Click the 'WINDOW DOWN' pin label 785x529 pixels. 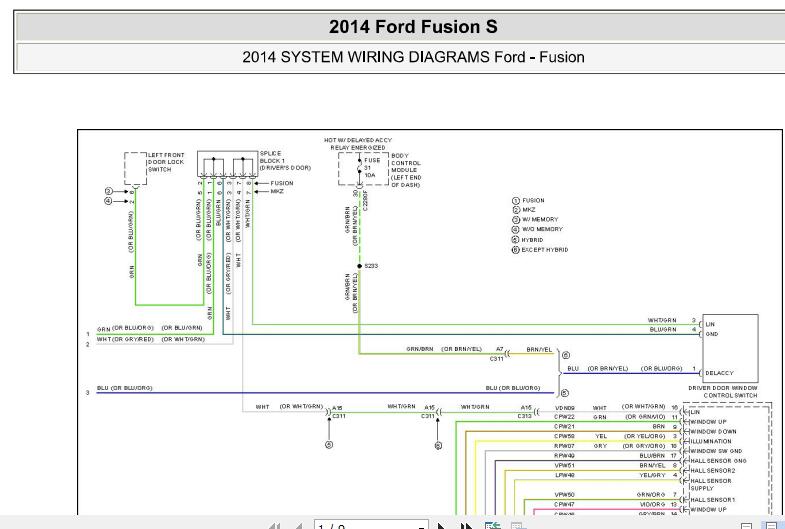point(713,431)
